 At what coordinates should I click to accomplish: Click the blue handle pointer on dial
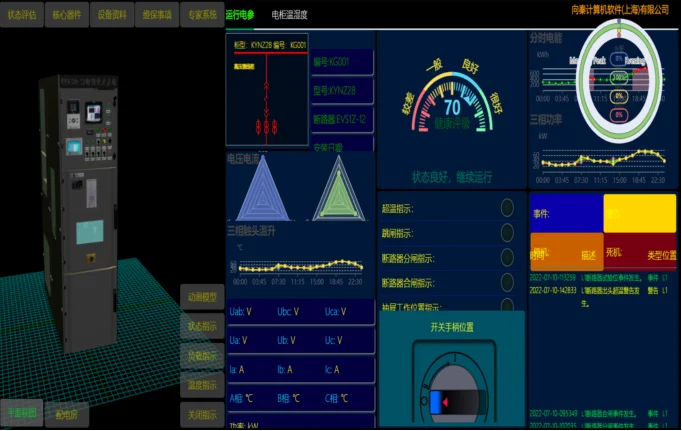click(x=436, y=402)
